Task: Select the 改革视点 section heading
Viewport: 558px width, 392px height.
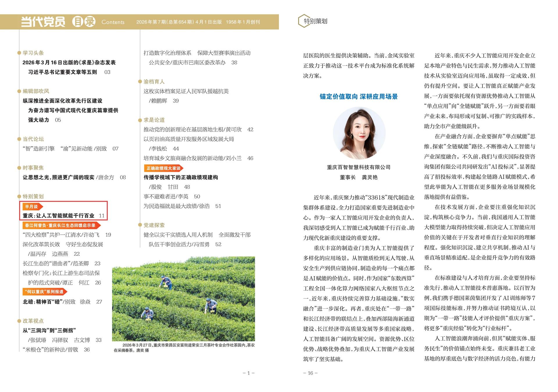Action: (33, 321)
